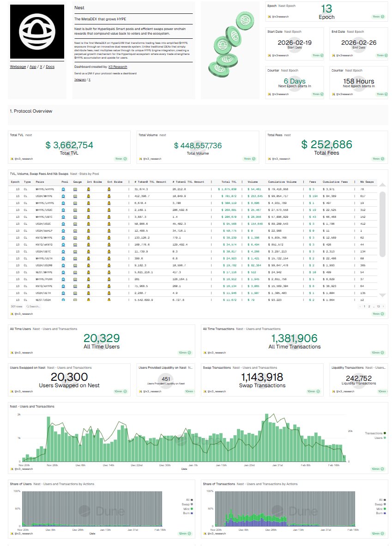Image resolution: width=392 pixels, height=546 pixels.
Task: Select page 1 in table pagination
Action: click(x=364, y=306)
